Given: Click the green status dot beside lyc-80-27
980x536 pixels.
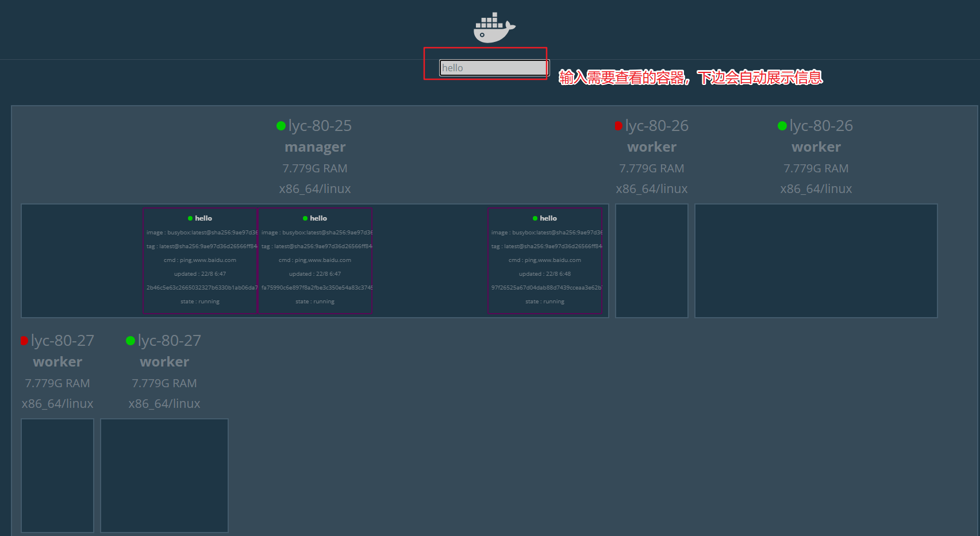Looking at the screenshot, I should (x=130, y=341).
